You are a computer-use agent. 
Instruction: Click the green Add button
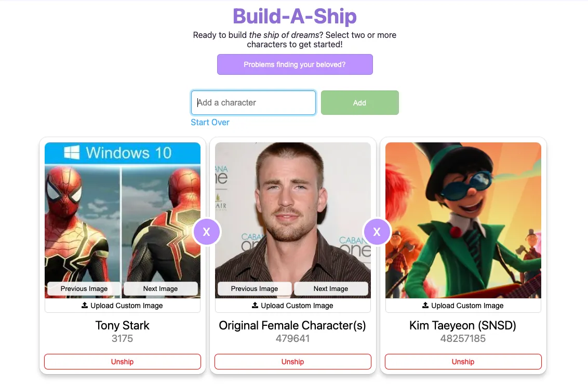[x=359, y=102]
